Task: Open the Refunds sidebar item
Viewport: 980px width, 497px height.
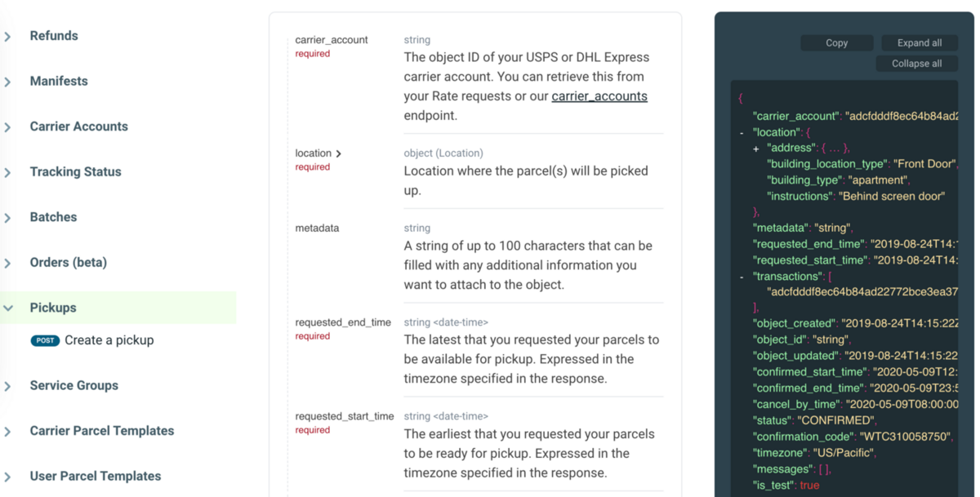Action: point(54,36)
